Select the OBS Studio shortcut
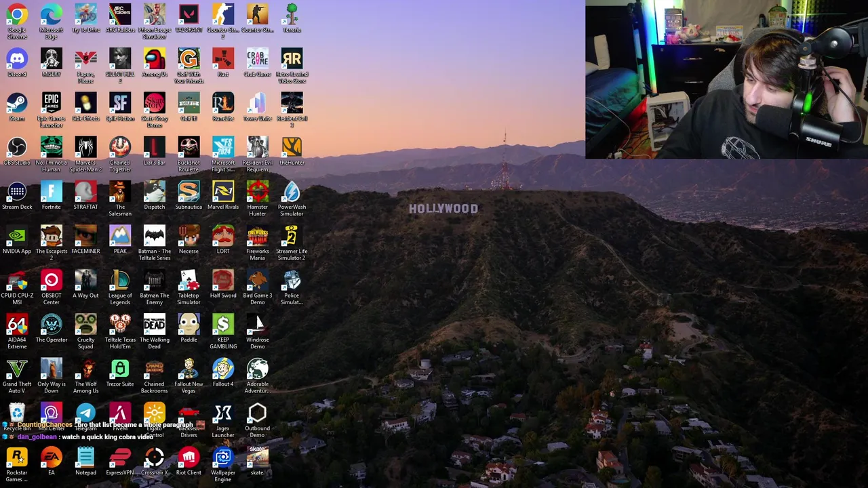Viewport: 868px width, 488px height. pyautogui.click(x=17, y=147)
